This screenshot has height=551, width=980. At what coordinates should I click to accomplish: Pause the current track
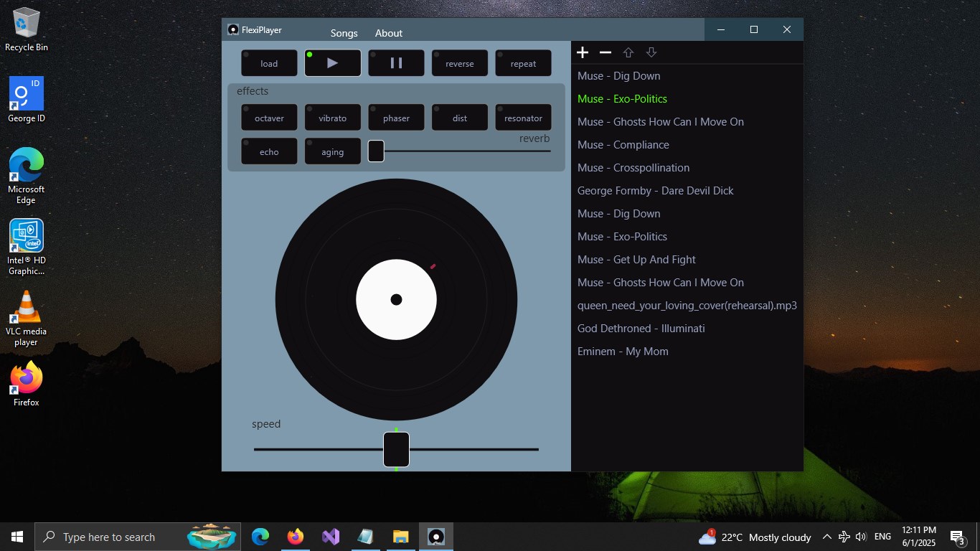(396, 62)
